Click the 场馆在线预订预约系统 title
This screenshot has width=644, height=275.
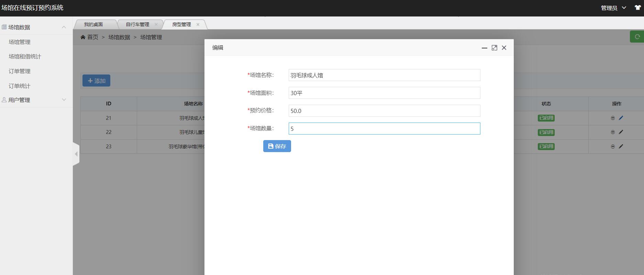32,8
